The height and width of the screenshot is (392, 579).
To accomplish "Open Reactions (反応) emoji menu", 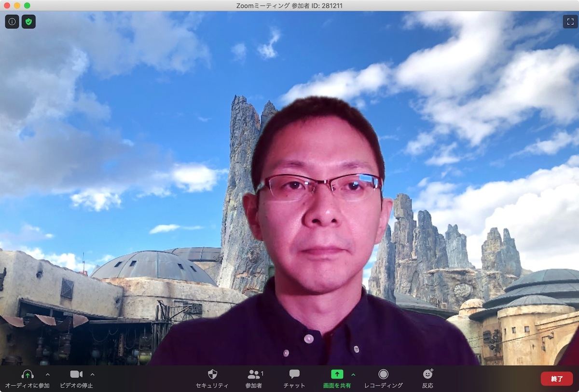I will coord(427,378).
